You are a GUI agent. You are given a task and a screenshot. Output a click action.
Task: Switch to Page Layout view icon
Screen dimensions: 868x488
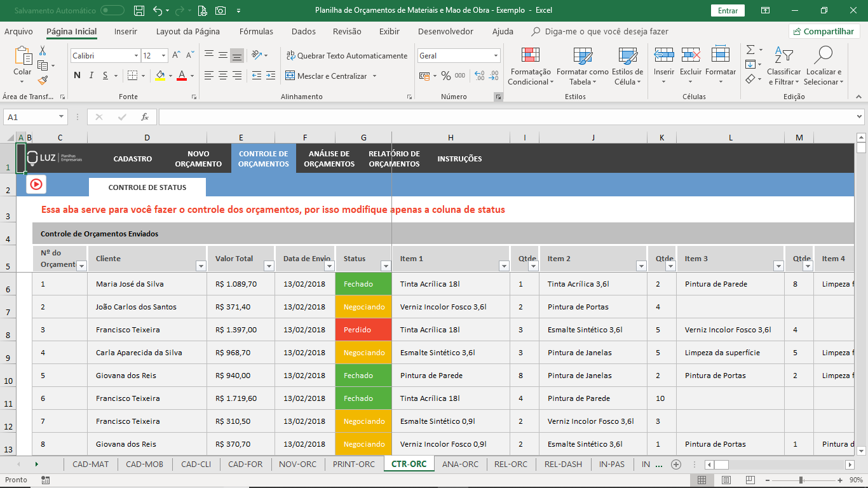[726, 480]
